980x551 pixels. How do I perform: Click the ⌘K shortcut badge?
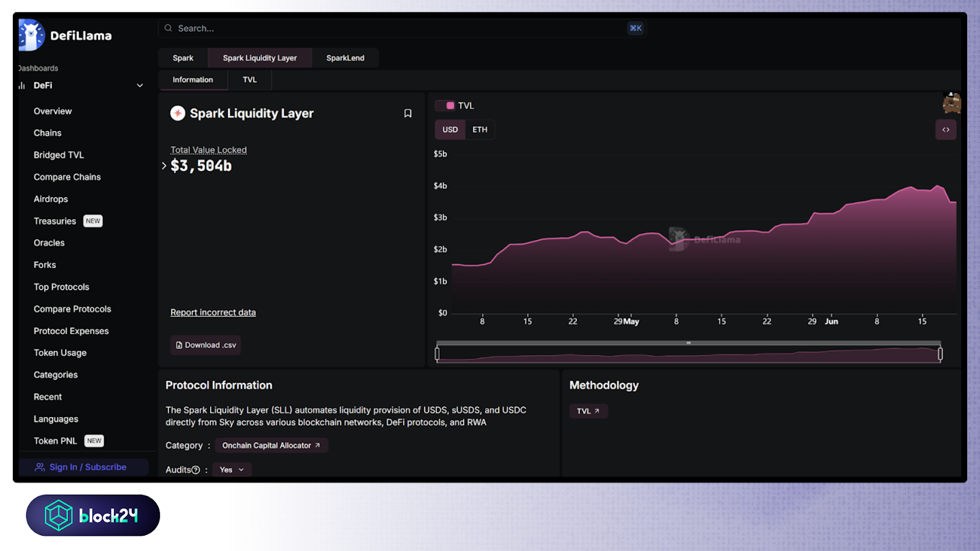(x=636, y=28)
